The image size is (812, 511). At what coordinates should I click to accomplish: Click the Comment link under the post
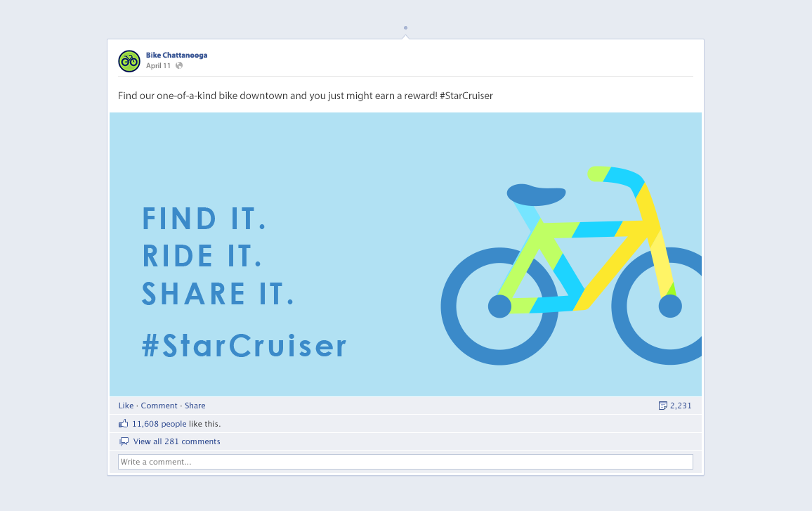(x=159, y=406)
